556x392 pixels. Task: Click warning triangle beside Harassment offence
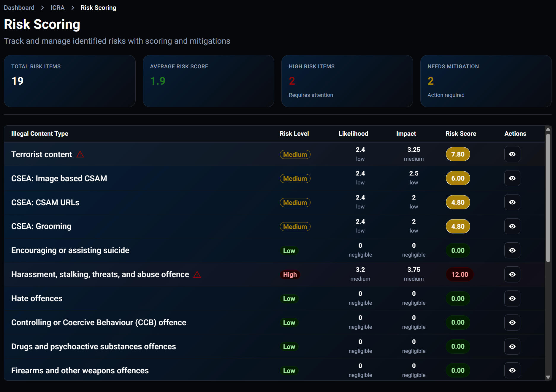coord(197,274)
